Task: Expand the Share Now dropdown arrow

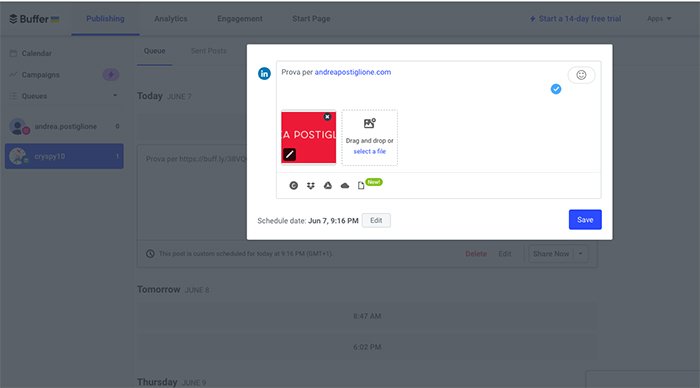Action: 580,254
